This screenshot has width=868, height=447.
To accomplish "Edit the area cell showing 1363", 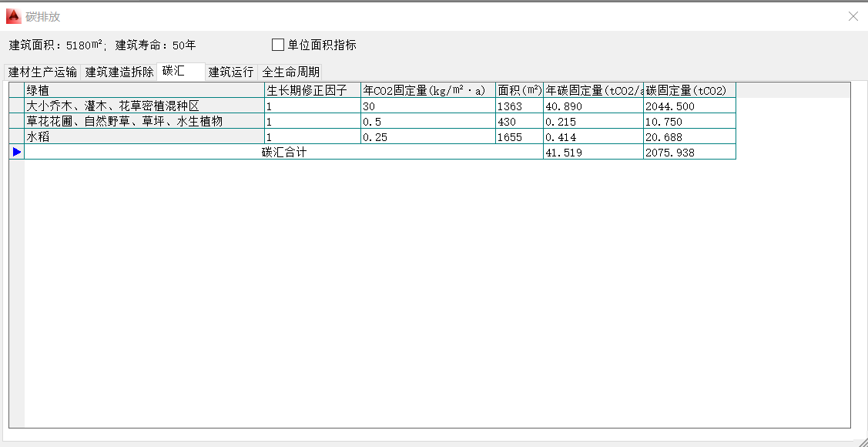I will 519,106.
